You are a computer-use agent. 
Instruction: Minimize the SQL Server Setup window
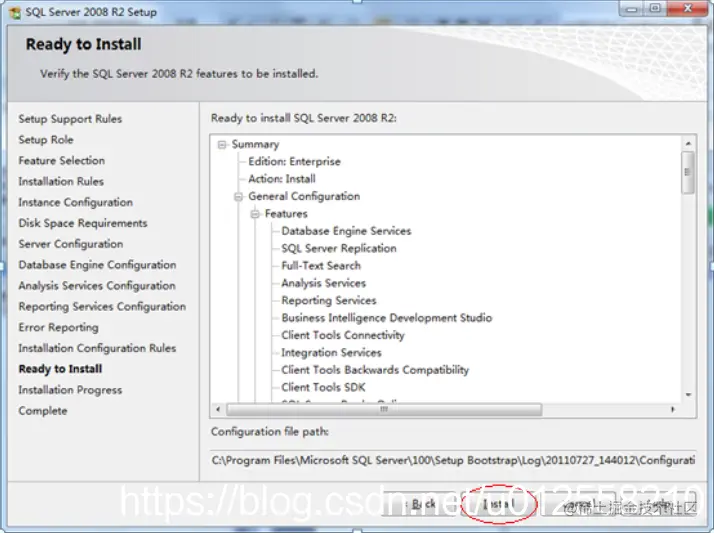coord(632,9)
